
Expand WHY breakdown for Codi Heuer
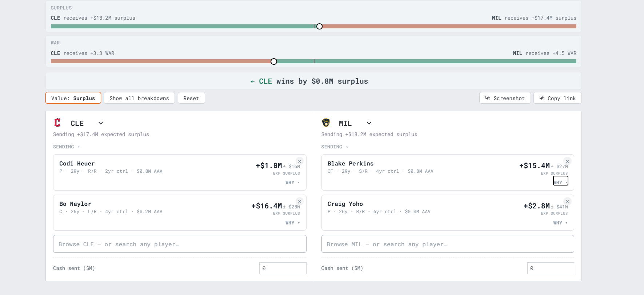[x=293, y=183]
